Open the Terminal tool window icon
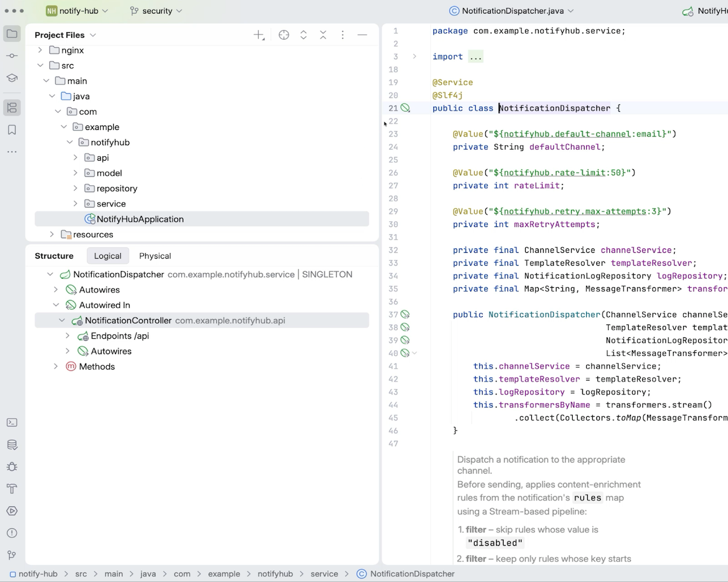Screen dimensions: 728x582 point(12,422)
